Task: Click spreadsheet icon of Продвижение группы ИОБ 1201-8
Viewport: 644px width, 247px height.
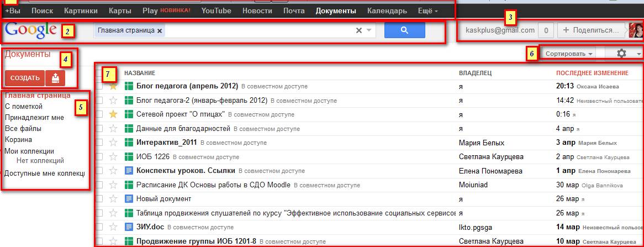Action: [129, 241]
